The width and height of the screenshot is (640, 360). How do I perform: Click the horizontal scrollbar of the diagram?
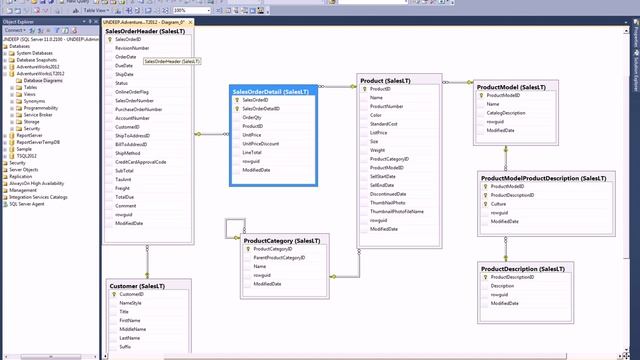[364, 357]
